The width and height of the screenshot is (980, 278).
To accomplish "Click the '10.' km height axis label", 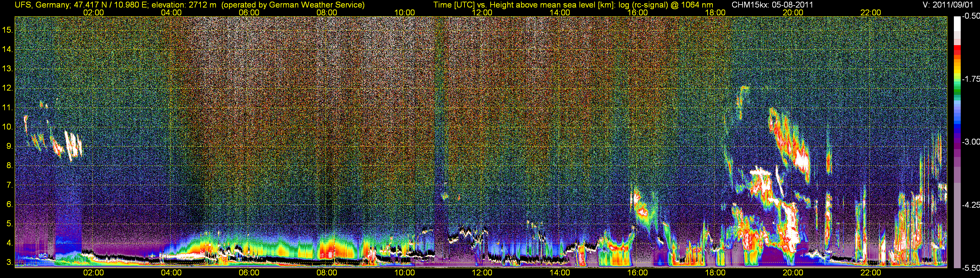I will point(8,127).
